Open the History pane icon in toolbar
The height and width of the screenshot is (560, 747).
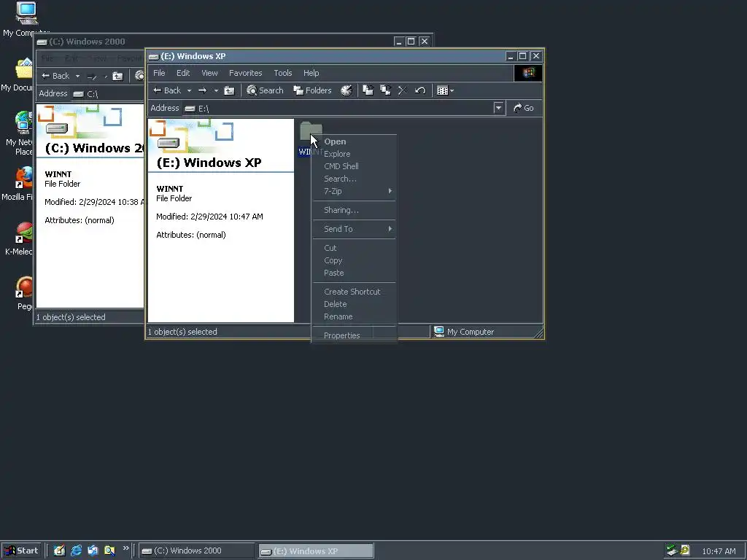pos(347,90)
